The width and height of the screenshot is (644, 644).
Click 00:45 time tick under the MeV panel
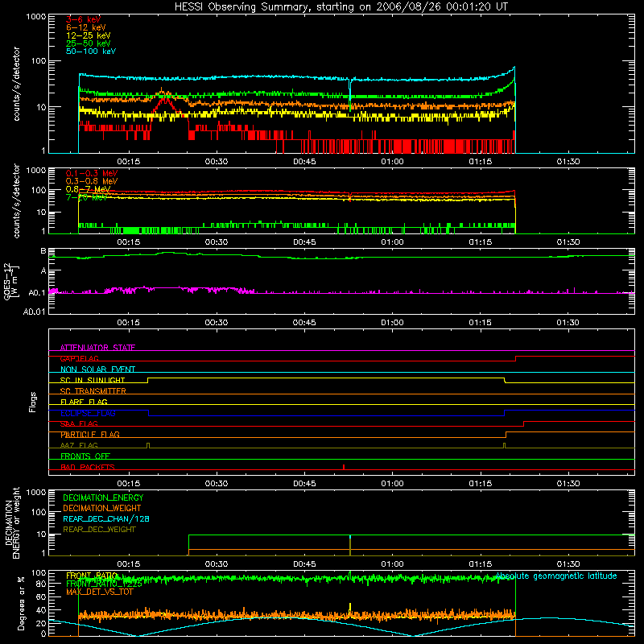tap(304, 242)
